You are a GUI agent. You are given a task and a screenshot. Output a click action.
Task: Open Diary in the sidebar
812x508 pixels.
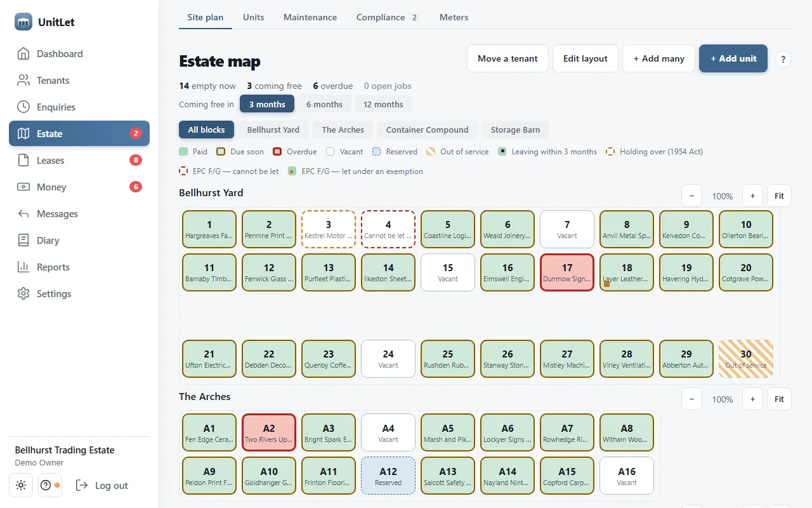pyautogui.click(x=79, y=241)
